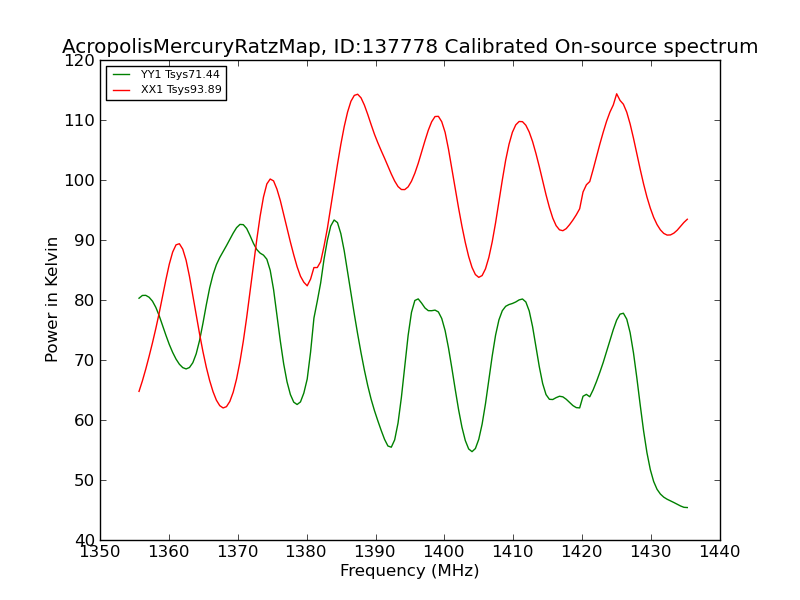Click the y-axis tick label 80
This screenshot has width=800, height=600.
tap(84, 301)
